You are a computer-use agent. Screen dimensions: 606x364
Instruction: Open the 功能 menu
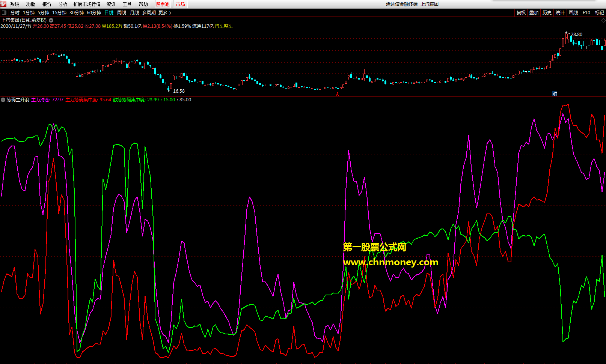(x=31, y=4)
